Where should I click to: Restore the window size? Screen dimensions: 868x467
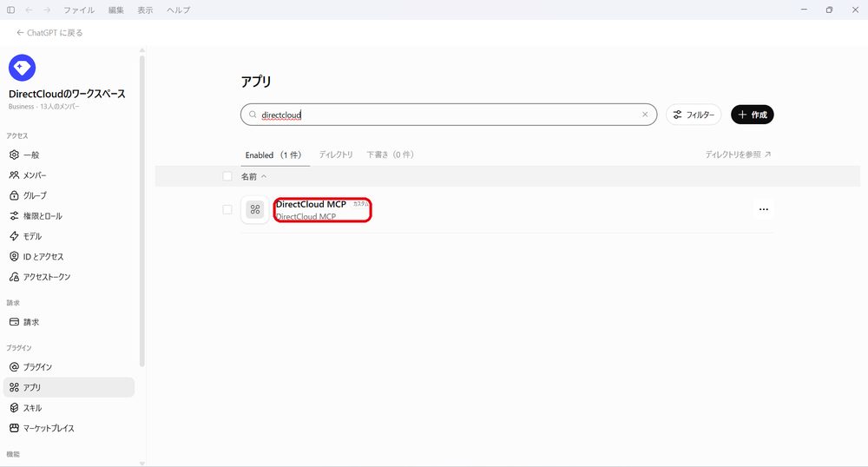[829, 10]
